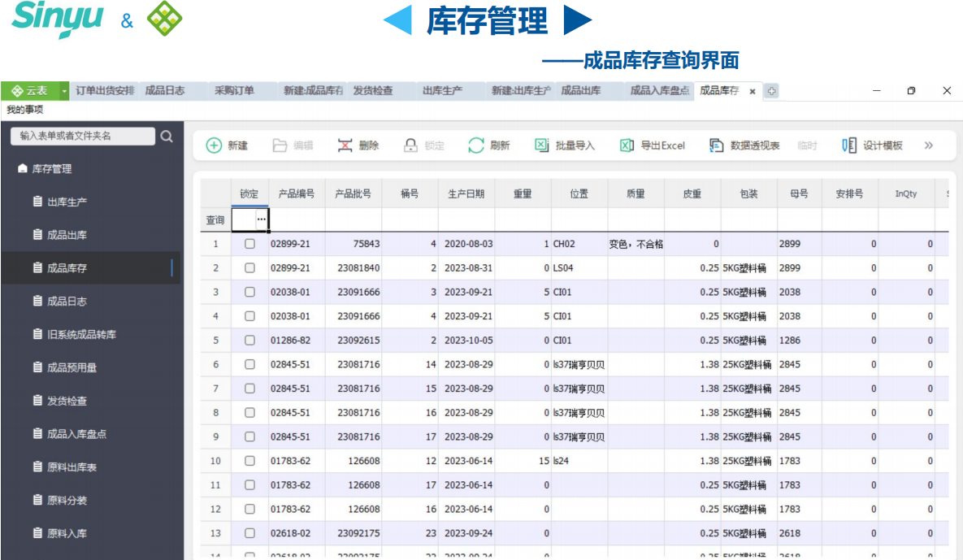Click the grayed 临时 toolbar button

tap(807, 145)
